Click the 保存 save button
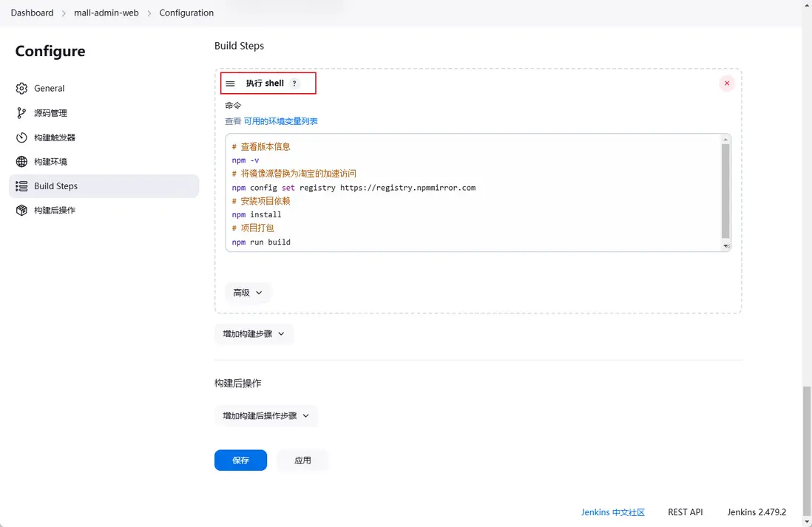The height and width of the screenshot is (527, 812). point(241,460)
